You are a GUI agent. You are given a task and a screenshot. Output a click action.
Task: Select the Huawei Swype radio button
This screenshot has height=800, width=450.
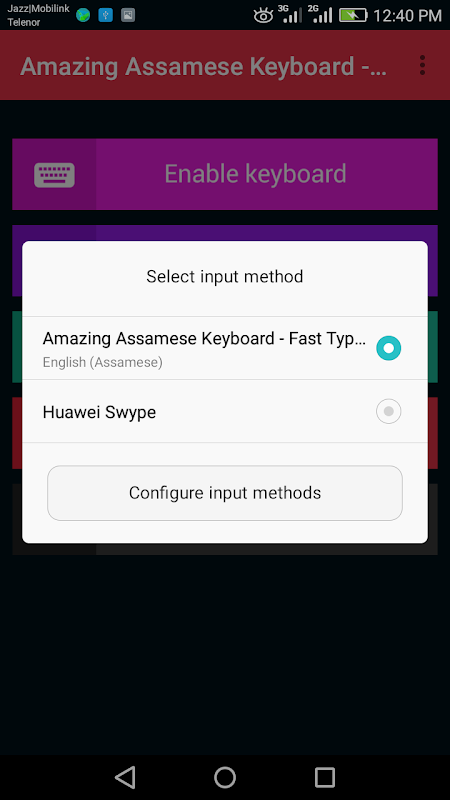point(389,411)
